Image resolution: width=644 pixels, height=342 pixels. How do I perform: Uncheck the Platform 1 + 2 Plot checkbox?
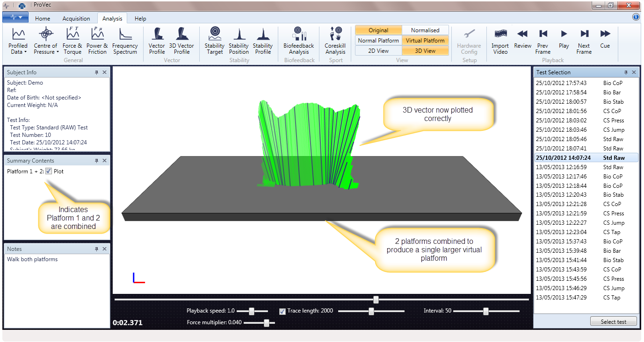tap(49, 171)
